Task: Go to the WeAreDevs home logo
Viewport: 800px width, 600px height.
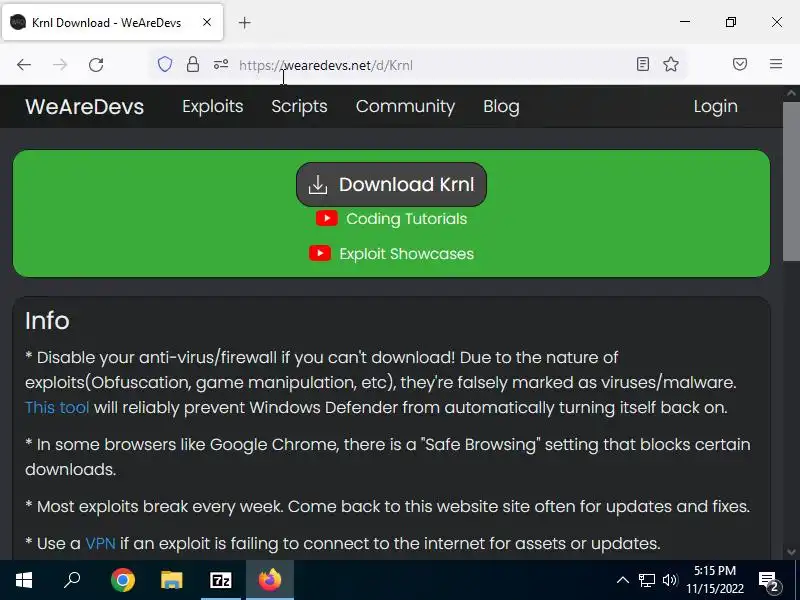Action: [x=85, y=107]
